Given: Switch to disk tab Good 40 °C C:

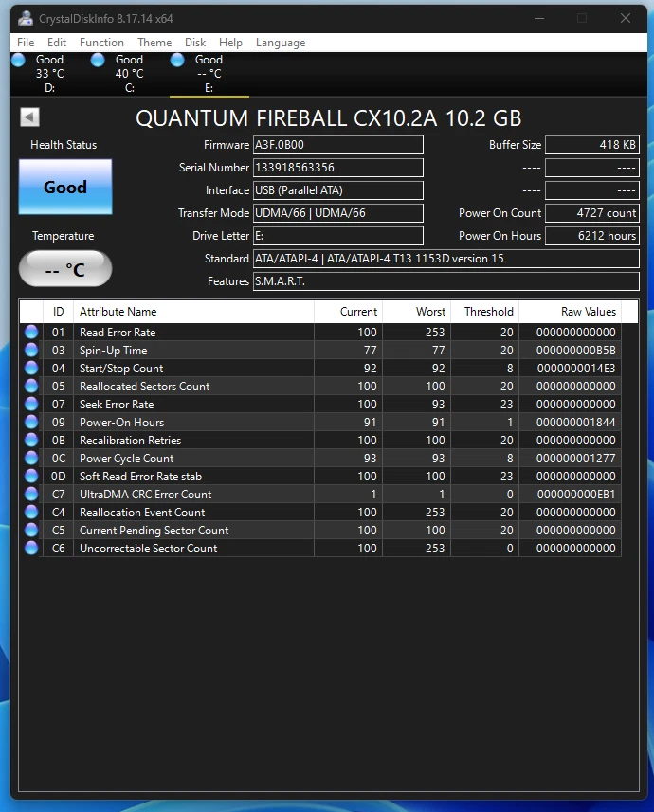Looking at the screenshot, I should pyautogui.click(x=130, y=74).
